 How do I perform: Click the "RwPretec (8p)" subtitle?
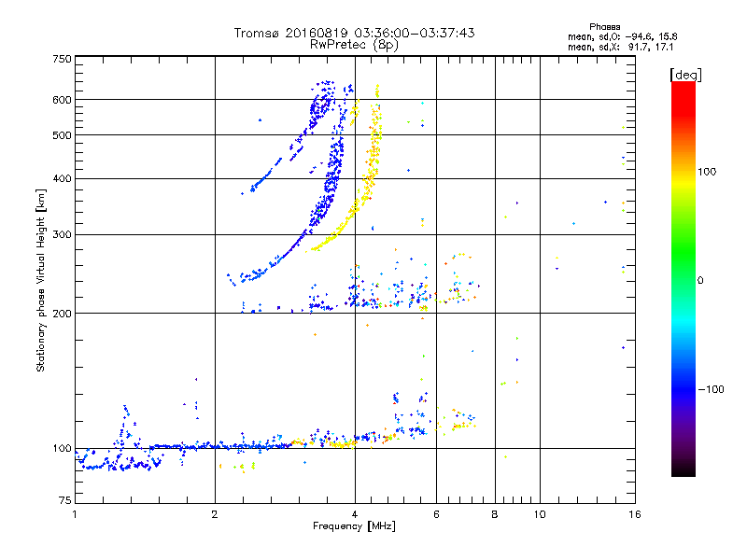click(355, 45)
